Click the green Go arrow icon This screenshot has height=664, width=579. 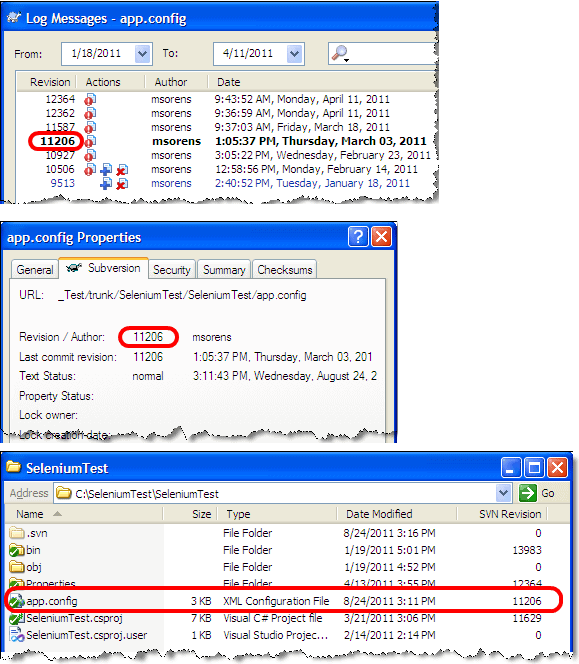pos(527,493)
